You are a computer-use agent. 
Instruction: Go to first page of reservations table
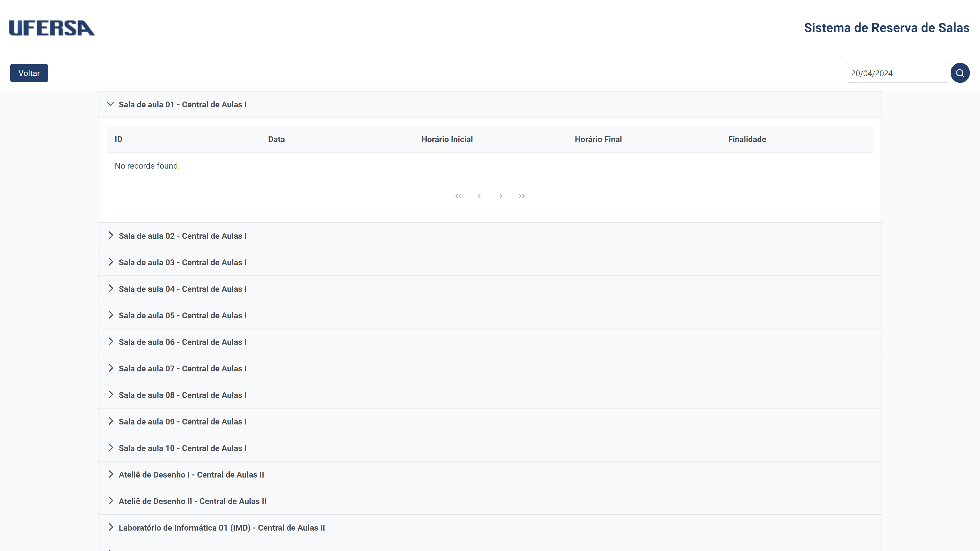point(458,196)
